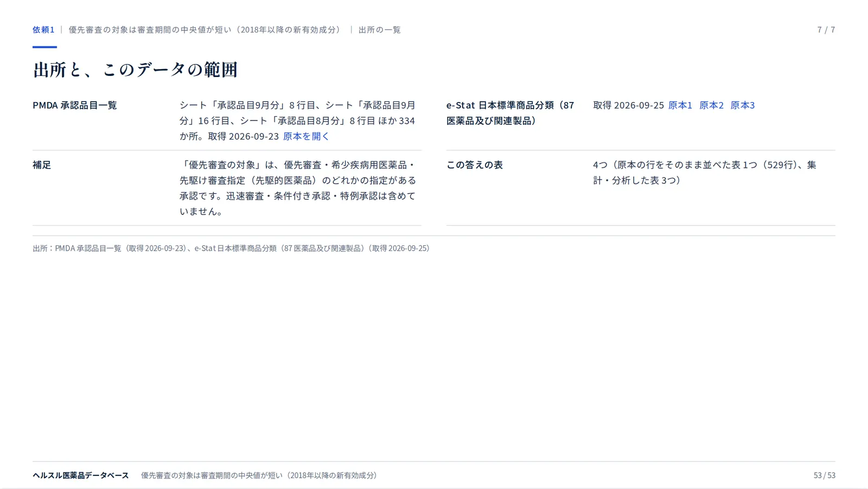868x489 pixels.
Task: Click the sheet list text starting シート「承認品目9月分」
Action: (x=297, y=120)
